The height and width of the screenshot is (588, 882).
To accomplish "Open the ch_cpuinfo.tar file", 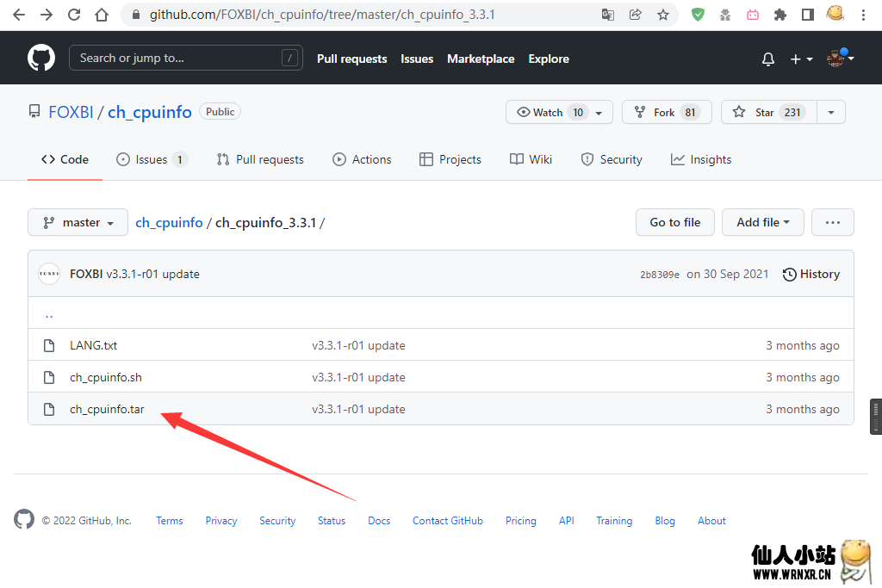I will [x=107, y=409].
